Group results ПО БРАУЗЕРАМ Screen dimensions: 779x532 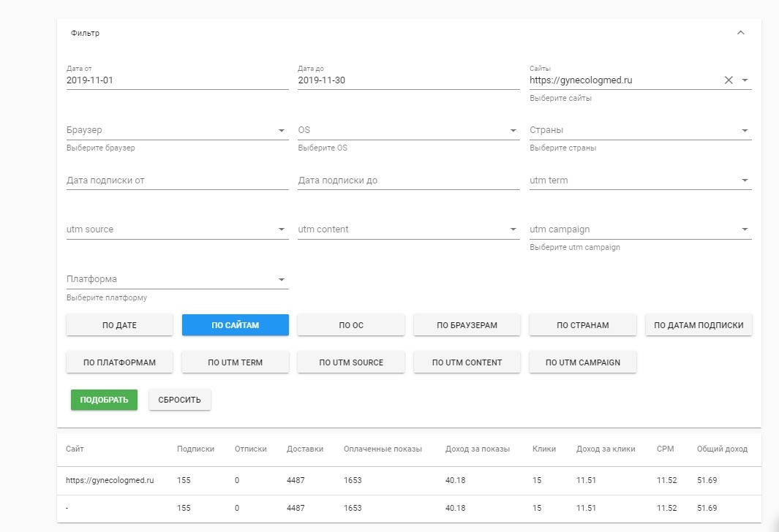pos(467,325)
